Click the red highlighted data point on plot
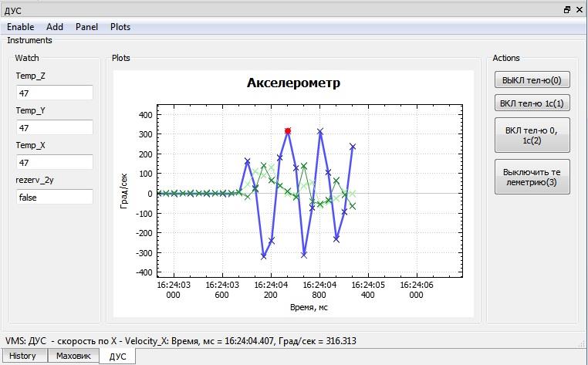Image resolution: width=588 pixels, height=365 pixels. coord(288,131)
